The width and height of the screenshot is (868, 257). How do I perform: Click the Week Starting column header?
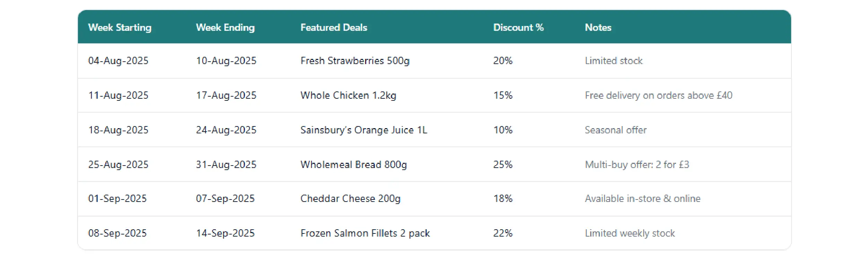119,27
